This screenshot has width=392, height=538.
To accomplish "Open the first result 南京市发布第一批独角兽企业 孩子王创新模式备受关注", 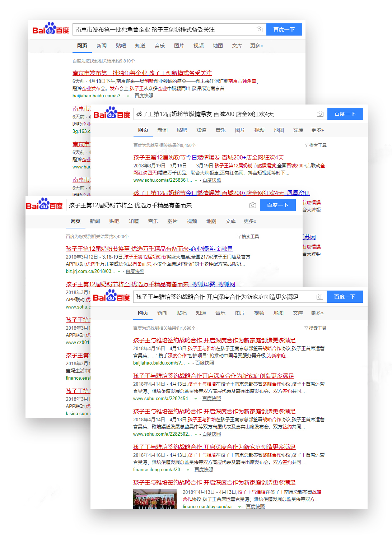I will pos(142,73).
